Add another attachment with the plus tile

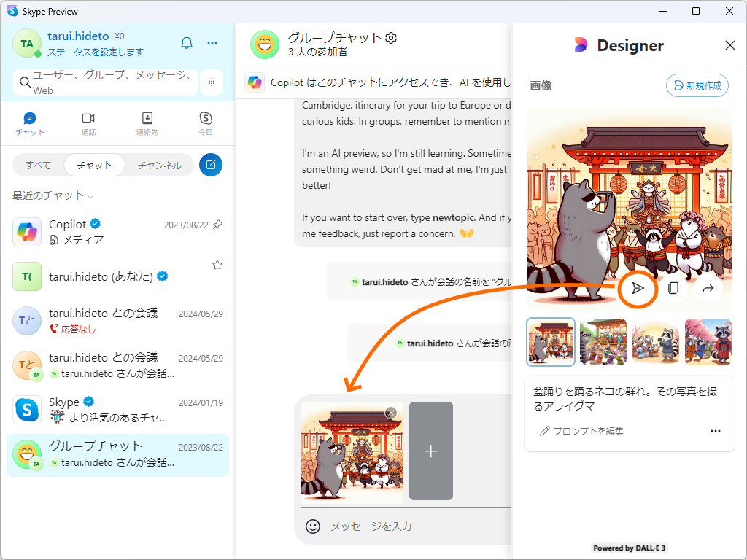point(430,451)
